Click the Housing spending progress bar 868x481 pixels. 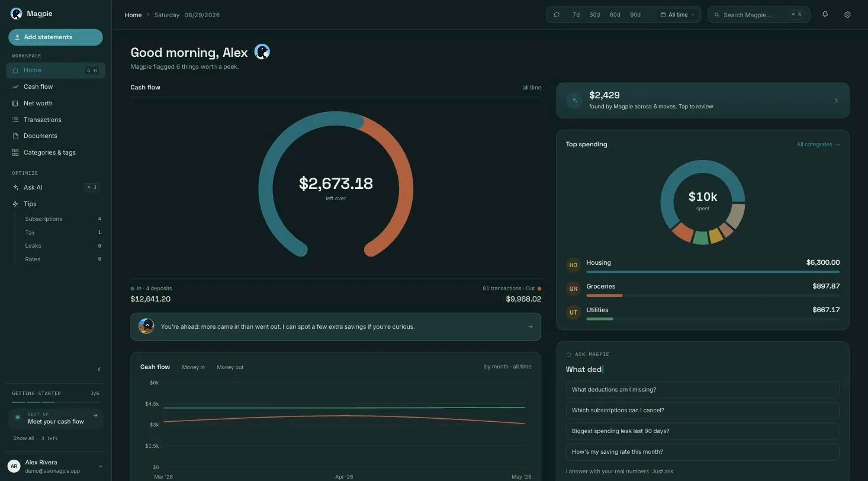[713, 272]
